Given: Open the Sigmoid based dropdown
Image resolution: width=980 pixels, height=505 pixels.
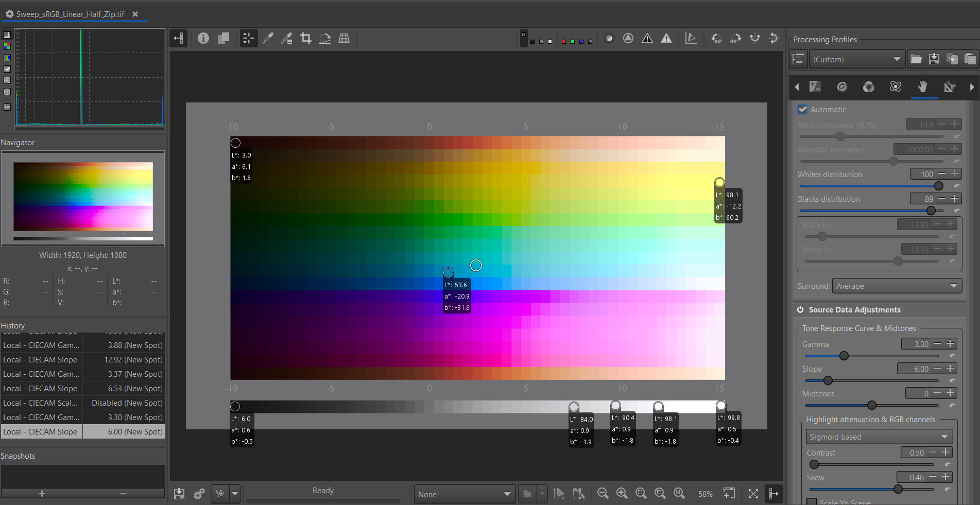Looking at the screenshot, I should [x=879, y=437].
